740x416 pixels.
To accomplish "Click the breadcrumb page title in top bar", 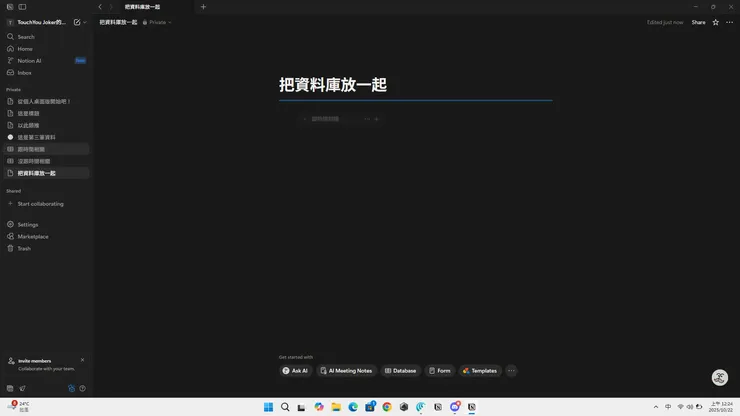I will tap(118, 22).
